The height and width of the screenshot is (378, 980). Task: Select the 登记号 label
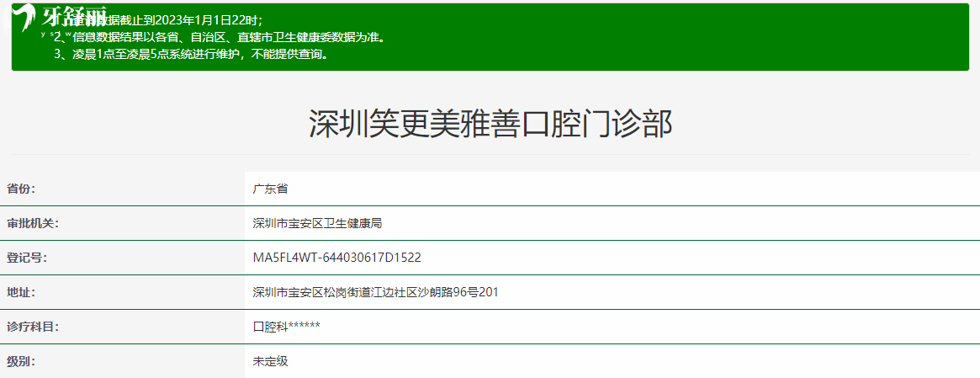pyautogui.click(x=27, y=258)
